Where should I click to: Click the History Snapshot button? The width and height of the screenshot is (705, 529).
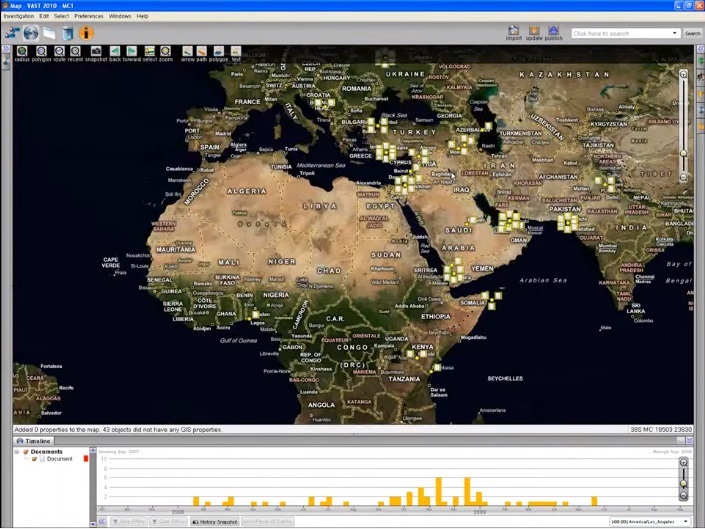(215, 522)
